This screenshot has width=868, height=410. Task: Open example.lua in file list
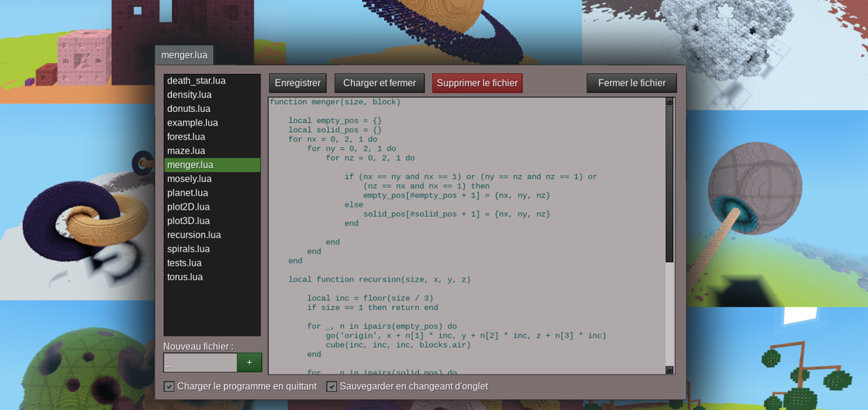pos(212,123)
